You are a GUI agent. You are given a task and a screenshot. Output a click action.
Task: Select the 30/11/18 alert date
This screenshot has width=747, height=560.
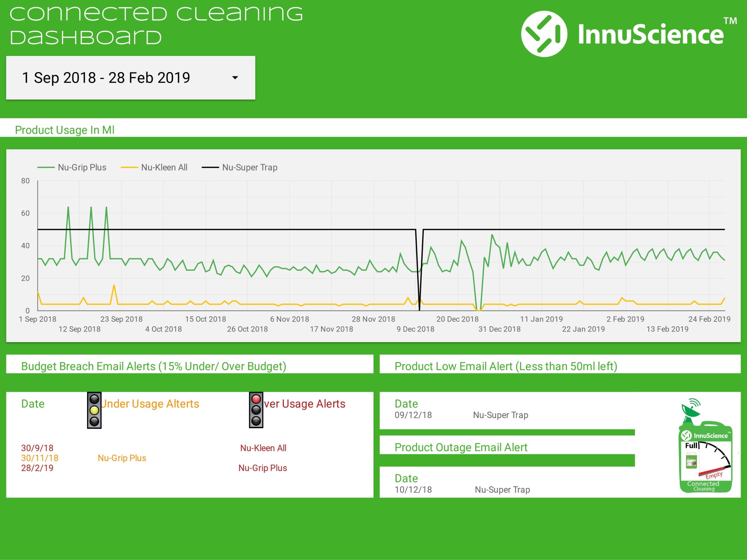coord(40,458)
